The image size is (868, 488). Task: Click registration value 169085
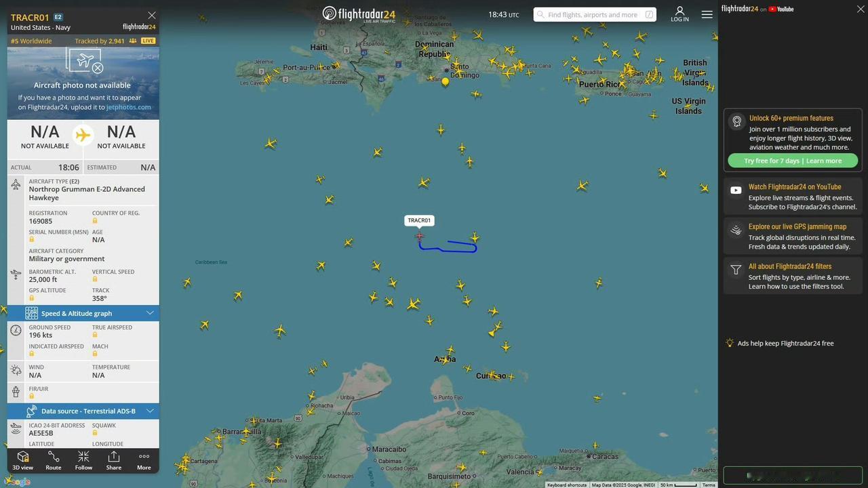pos(41,221)
